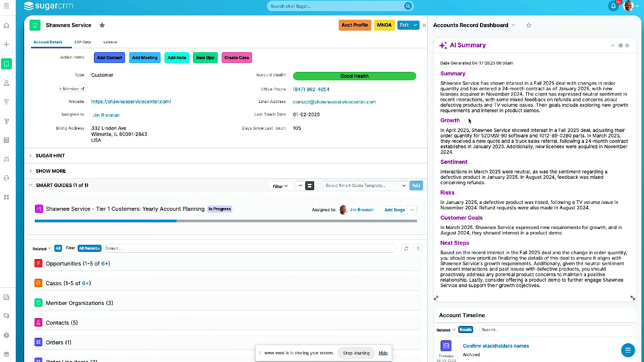
Task: Switch Smart Guides to compact view
Action: pyautogui.click(x=300, y=186)
